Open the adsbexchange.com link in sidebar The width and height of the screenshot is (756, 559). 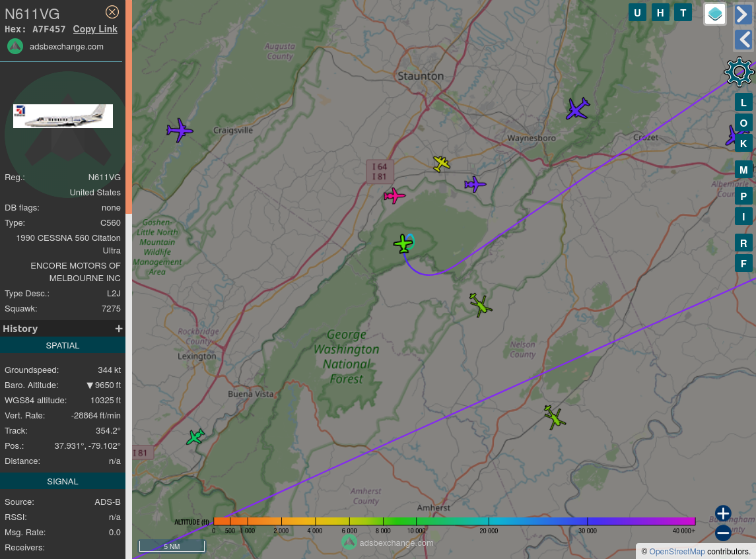(67, 47)
